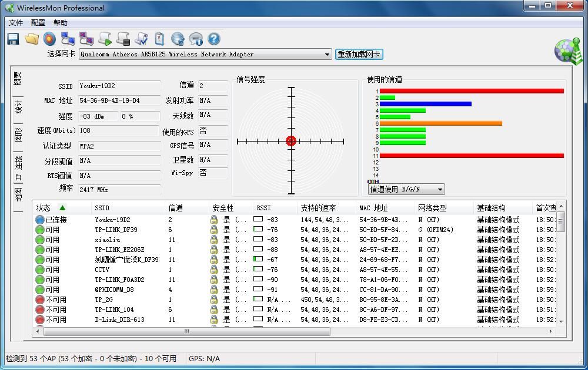Open the 帮助 menu
Viewport: 588px width, 370px height.
coord(61,23)
